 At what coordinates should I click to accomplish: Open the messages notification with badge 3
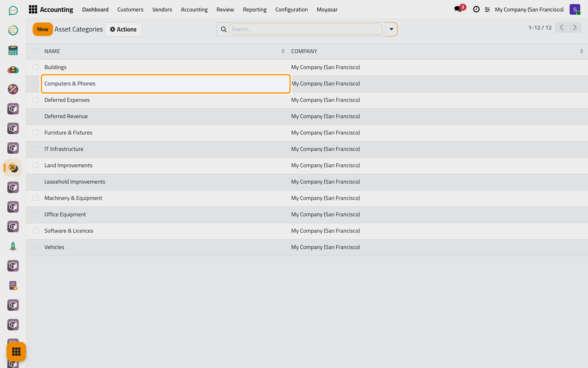(459, 9)
